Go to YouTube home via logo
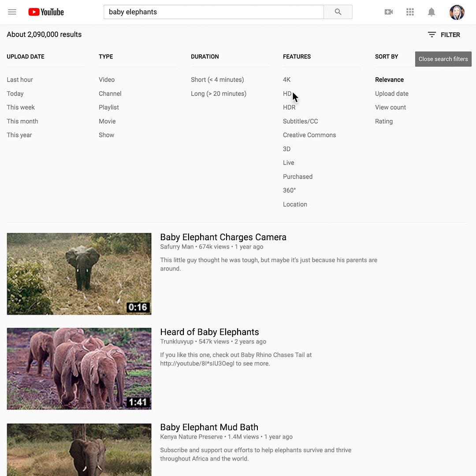This screenshot has height=476, width=476. pos(46,12)
